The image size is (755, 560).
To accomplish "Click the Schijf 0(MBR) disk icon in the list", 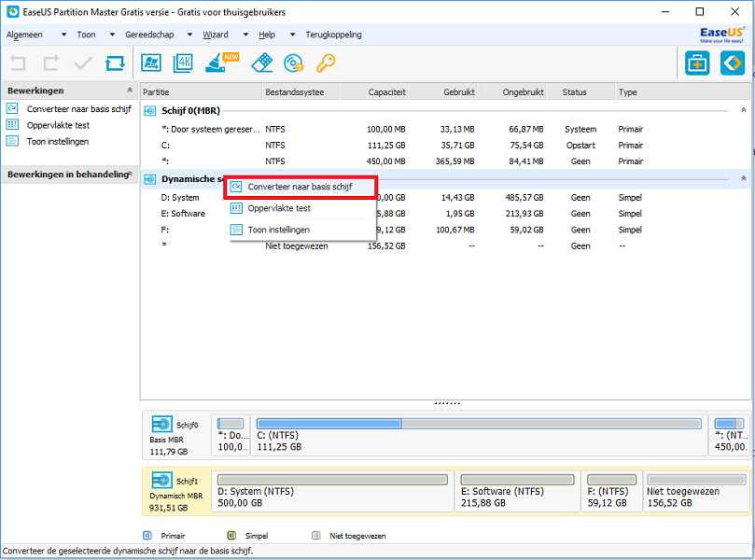I will coord(149,111).
